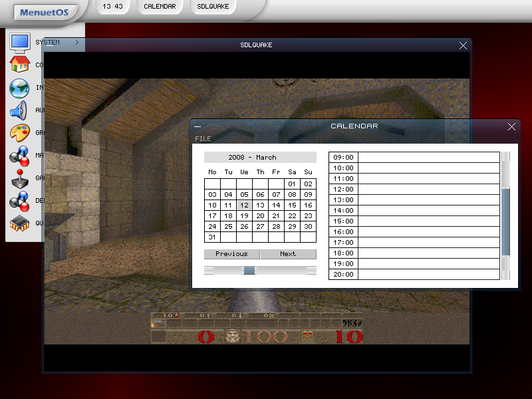Click the house icon in the menu
Screen dimensions: 532x399
20,64
